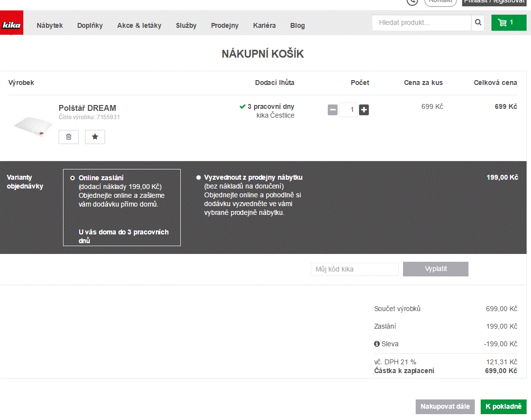Select Online zaslání delivery option
Screen dimensions: 531x420
click(x=72, y=178)
